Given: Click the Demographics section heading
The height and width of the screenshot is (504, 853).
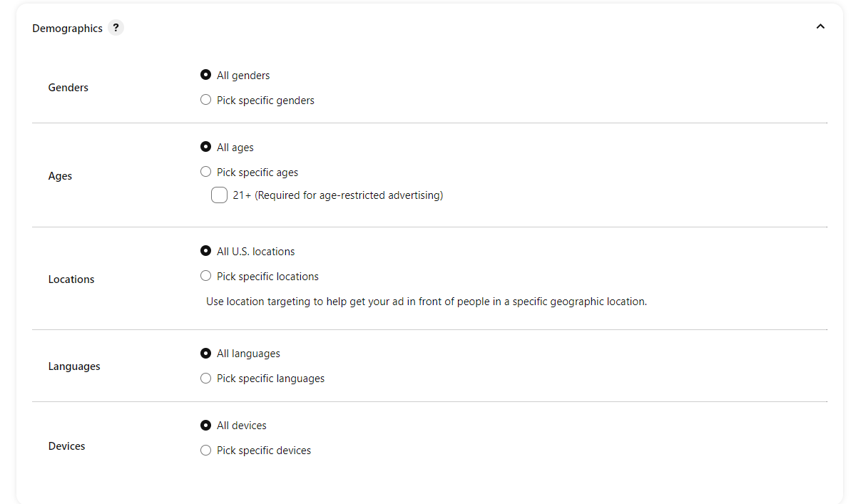Looking at the screenshot, I should pos(67,29).
